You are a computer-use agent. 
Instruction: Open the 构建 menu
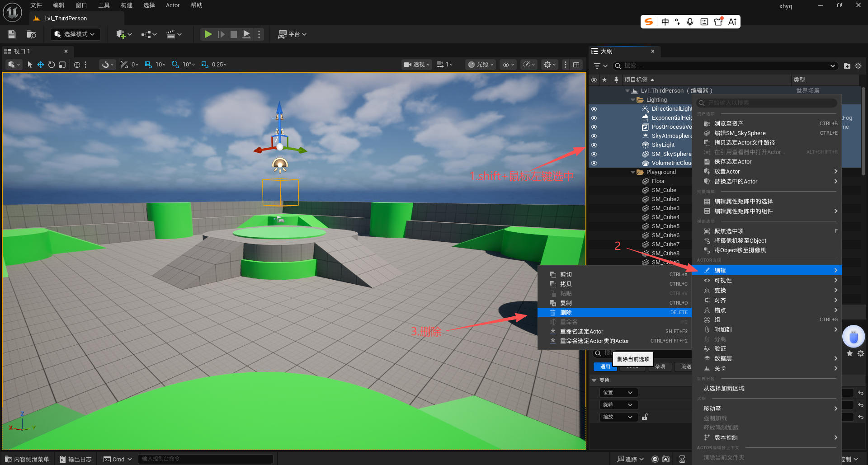tap(127, 5)
